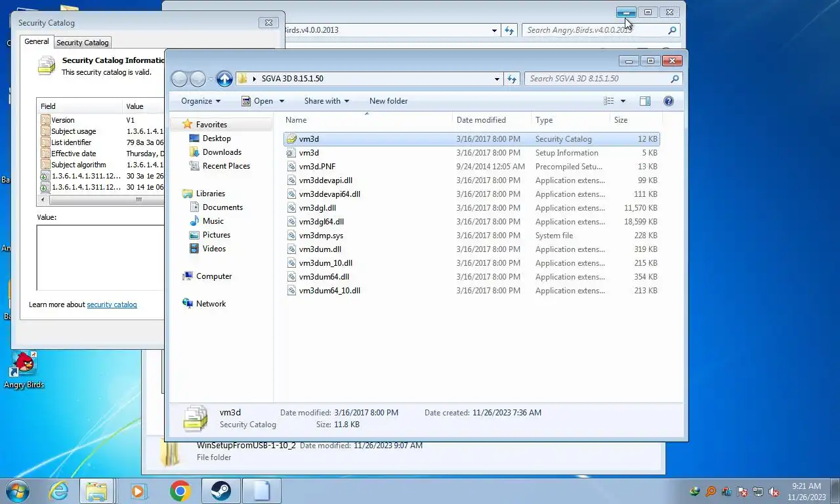Open Music library
840x504 pixels.
[213, 221]
